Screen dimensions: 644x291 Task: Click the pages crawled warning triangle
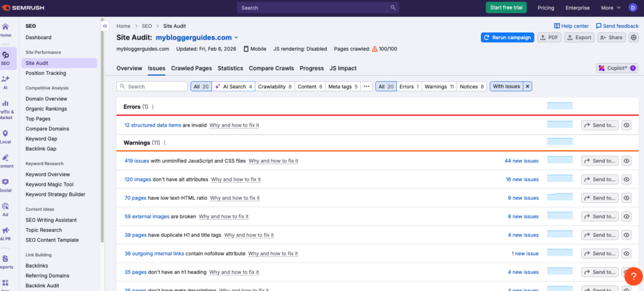pos(374,48)
